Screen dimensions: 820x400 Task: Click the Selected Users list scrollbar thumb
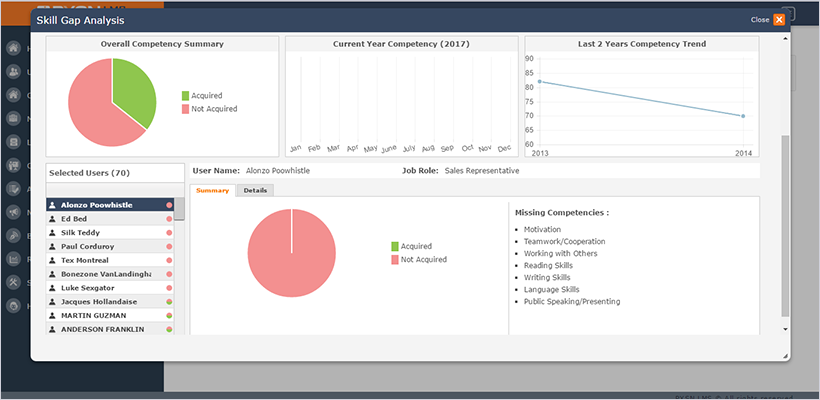(x=179, y=209)
